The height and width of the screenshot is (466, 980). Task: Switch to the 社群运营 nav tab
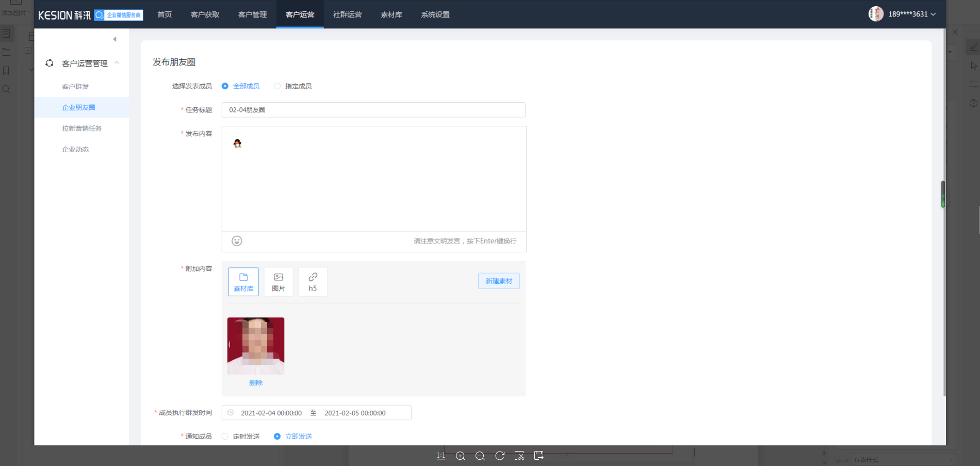coord(347,14)
